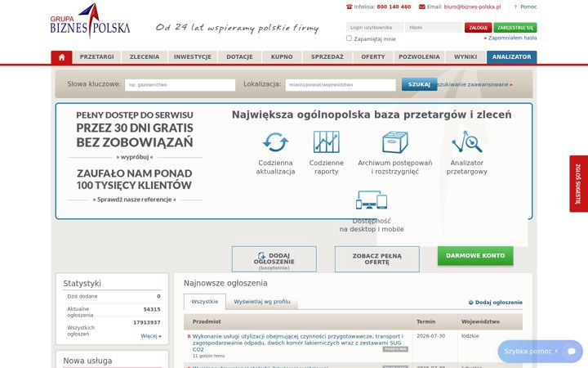588x368 pixels.
Task: Click the red ZALOGUJ button
Action: pos(478,28)
